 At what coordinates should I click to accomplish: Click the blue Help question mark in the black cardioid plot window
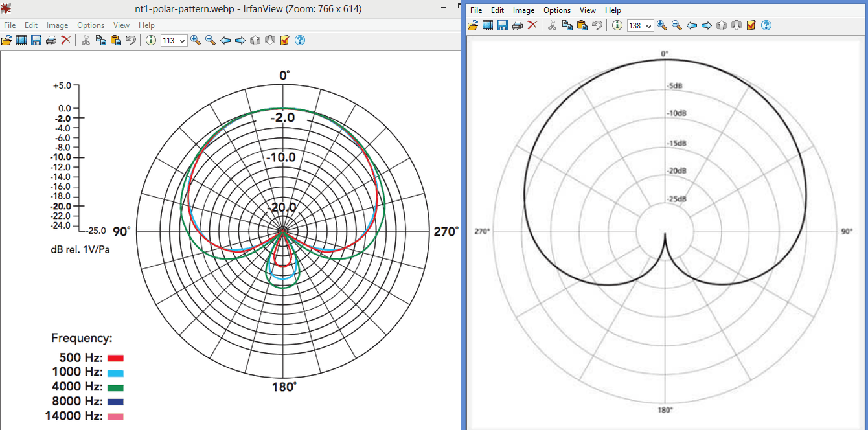pos(766,25)
